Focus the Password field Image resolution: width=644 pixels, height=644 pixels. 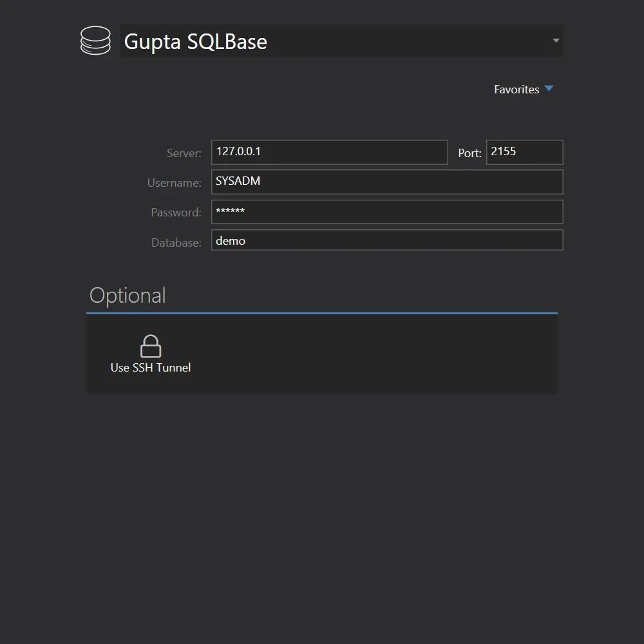pyautogui.click(x=387, y=211)
